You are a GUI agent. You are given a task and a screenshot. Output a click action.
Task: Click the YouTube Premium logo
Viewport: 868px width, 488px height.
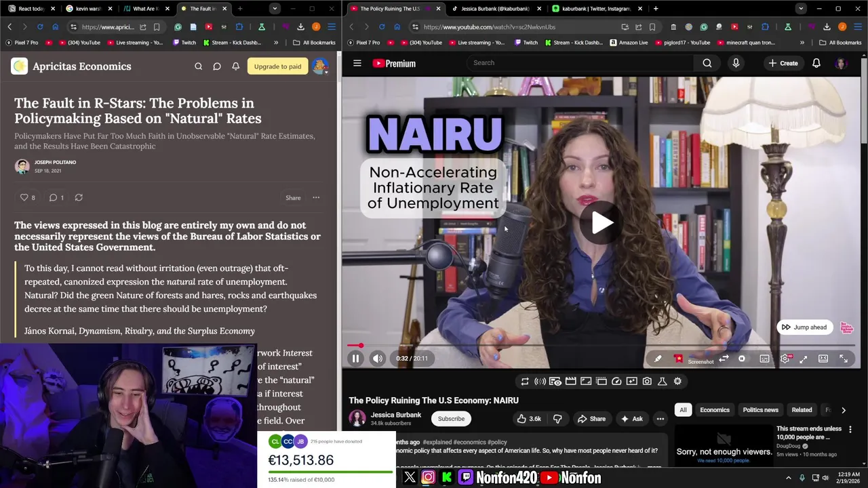point(394,63)
